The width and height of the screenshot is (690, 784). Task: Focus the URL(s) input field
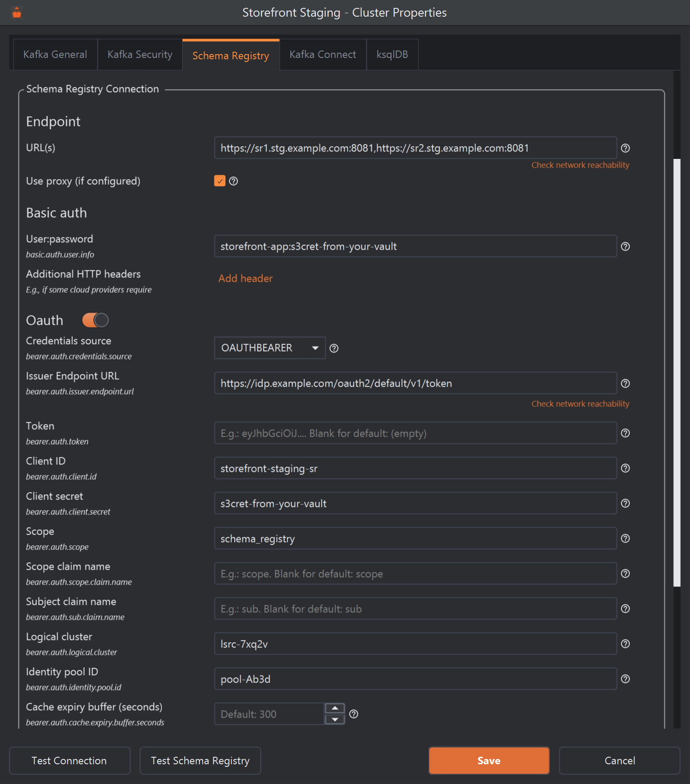416,148
